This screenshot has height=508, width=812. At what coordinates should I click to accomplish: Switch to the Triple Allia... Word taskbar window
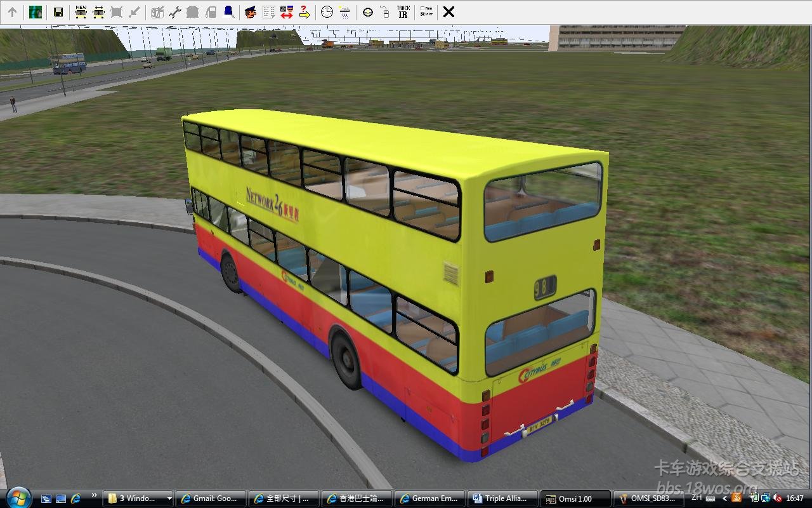coord(502,498)
